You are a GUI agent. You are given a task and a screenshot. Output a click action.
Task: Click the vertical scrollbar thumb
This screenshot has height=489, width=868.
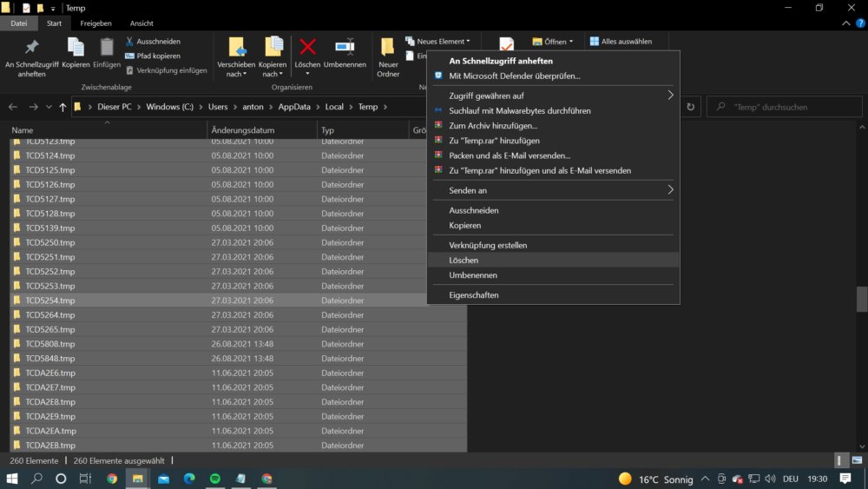click(861, 299)
